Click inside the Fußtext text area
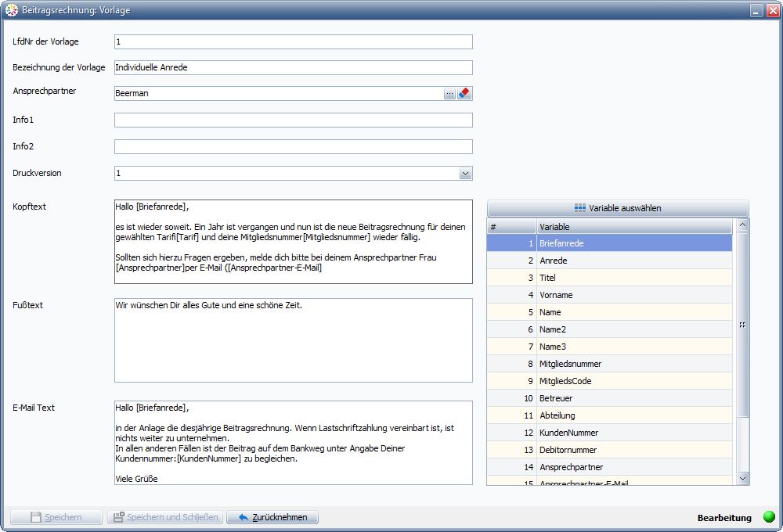The width and height of the screenshot is (783, 532). 293,340
